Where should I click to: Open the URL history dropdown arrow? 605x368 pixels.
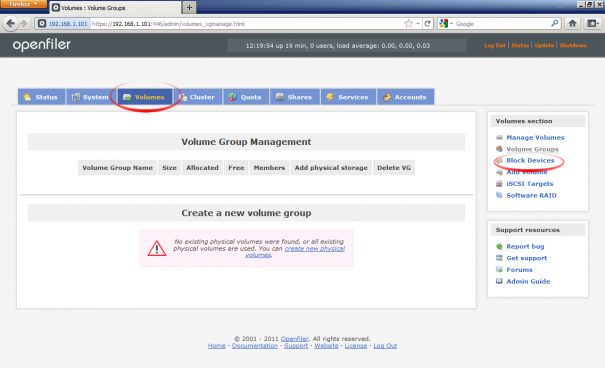pyautogui.click(x=418, y=24)
